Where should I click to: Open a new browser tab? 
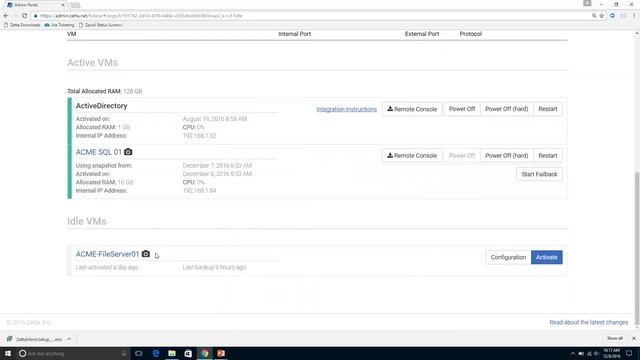pyautogui.click(x=75, y=5)
